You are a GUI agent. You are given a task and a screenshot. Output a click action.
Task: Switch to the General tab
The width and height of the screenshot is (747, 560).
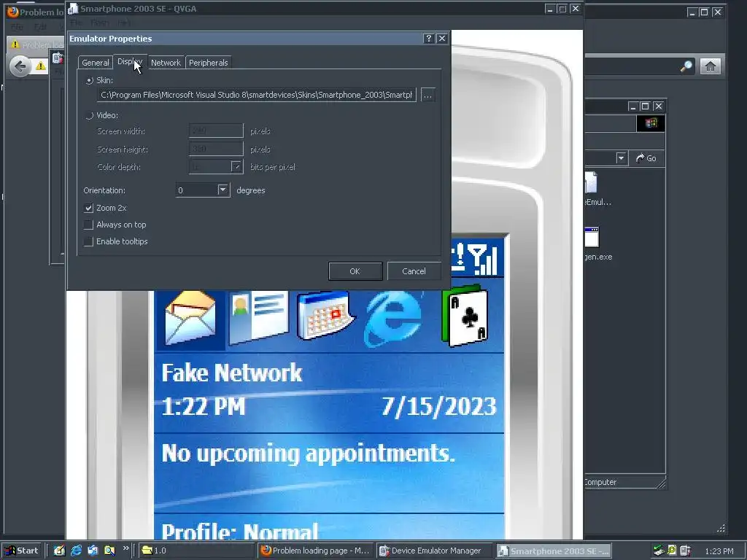click(96, 63)
